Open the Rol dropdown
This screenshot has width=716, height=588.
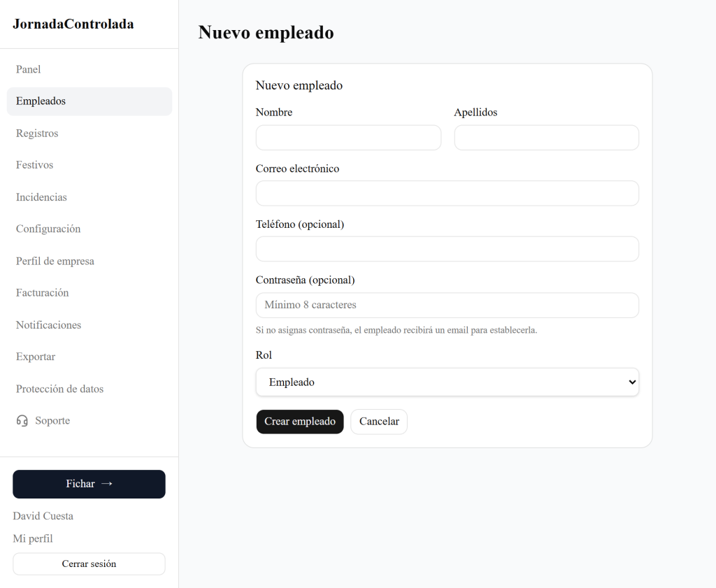(x=447, y=382)
